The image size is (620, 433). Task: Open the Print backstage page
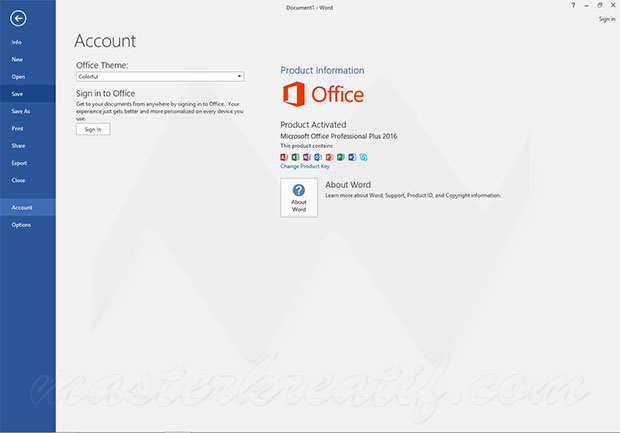[28, 129]
